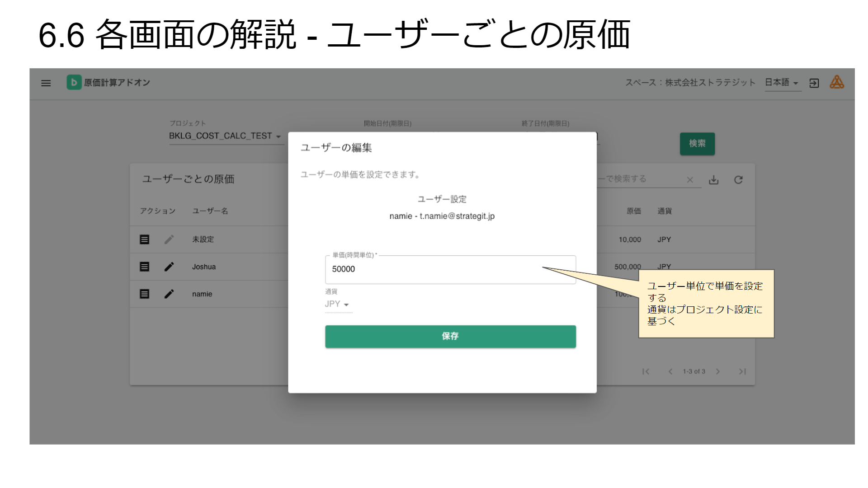Image resolution: width=868 pixels, height=488 pixels.
Task: Download the user cost list
Action: coord(713,180)
